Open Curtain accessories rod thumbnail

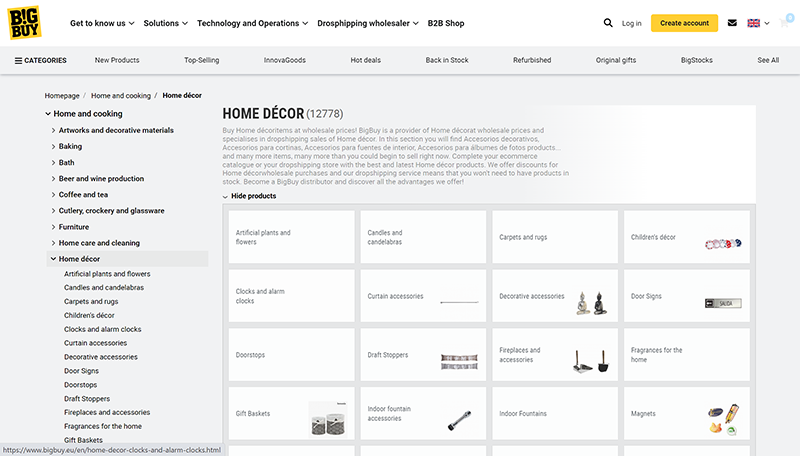tap(459, 302)
